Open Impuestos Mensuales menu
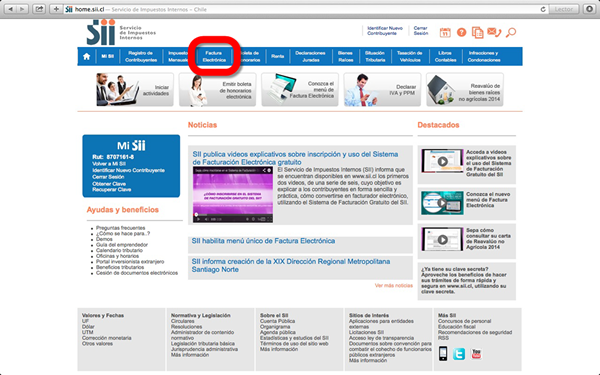Viewport: 600px width, 375px height. [178, 56]
